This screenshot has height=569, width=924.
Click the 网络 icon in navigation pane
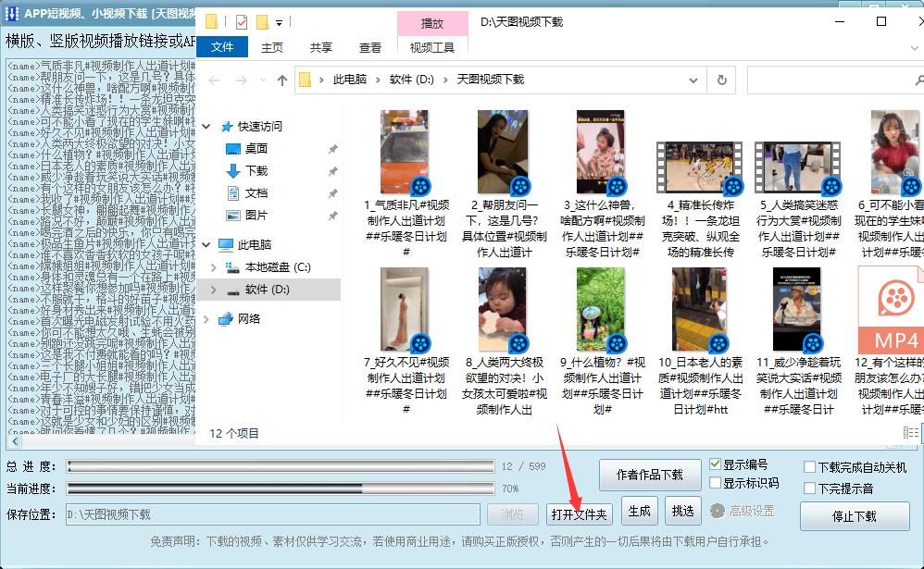point(226,319)
